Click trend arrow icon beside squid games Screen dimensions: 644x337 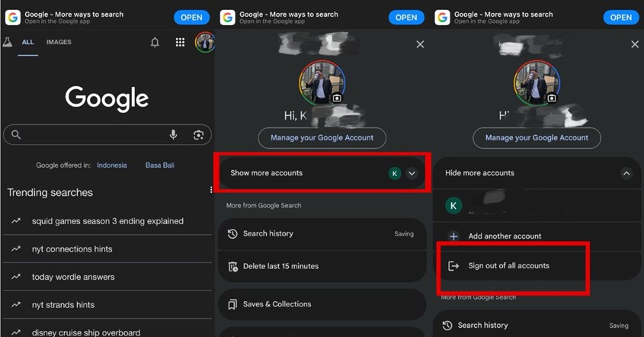(x=16, y=220)
